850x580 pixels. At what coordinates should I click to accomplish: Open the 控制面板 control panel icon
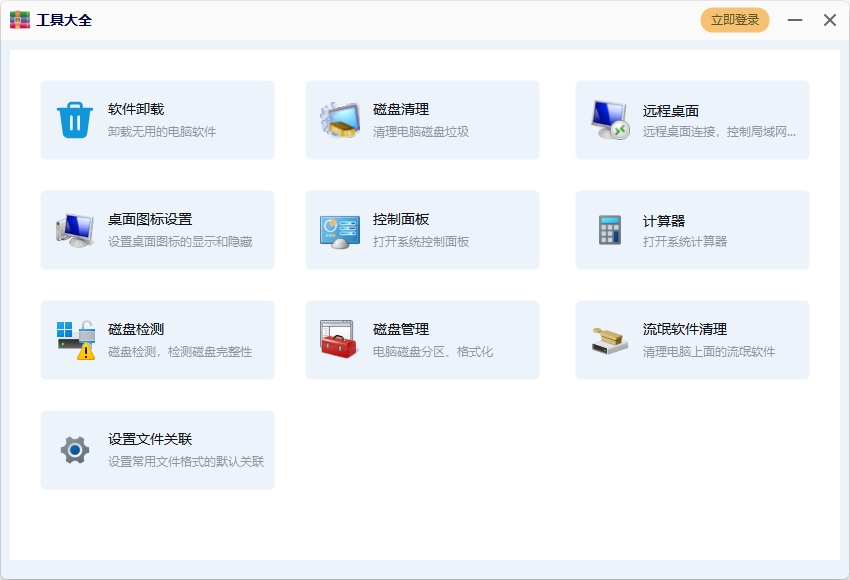click(x=338, y=228)
